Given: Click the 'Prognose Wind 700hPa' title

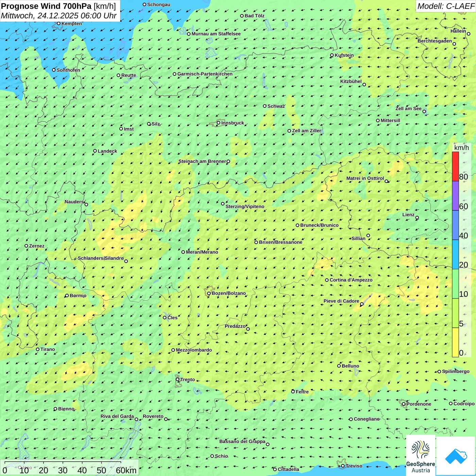Looking at the screenshot, I should [x=46, y=6].
